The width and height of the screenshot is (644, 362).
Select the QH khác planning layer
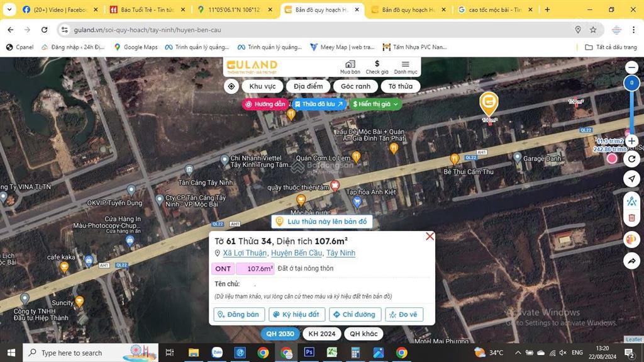pyautogui.click(x=364, y=334)
